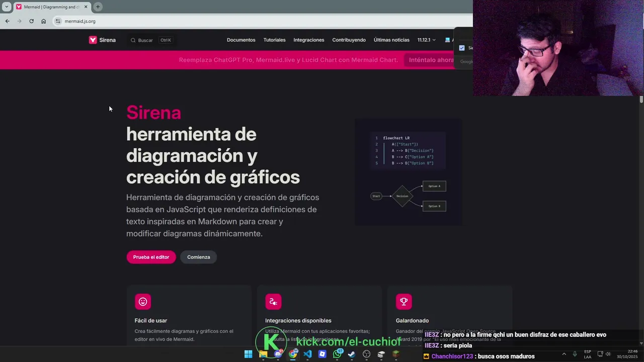Click the ESP LAA language indicator
The height and width of the screenshot is (362, 644).
point(588,354)
